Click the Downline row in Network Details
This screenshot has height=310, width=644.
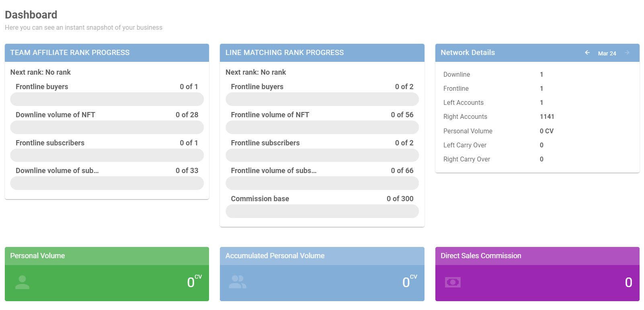click(x=457, y=75)
